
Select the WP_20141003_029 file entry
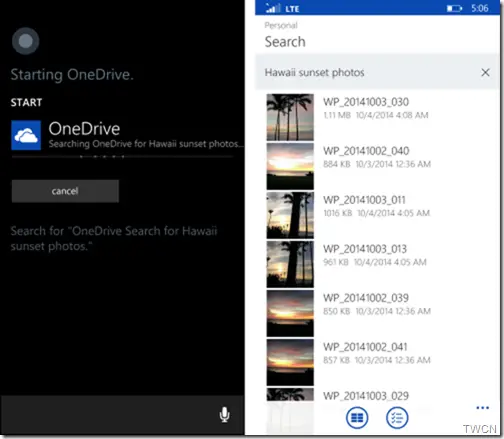(x=377, y=396)
